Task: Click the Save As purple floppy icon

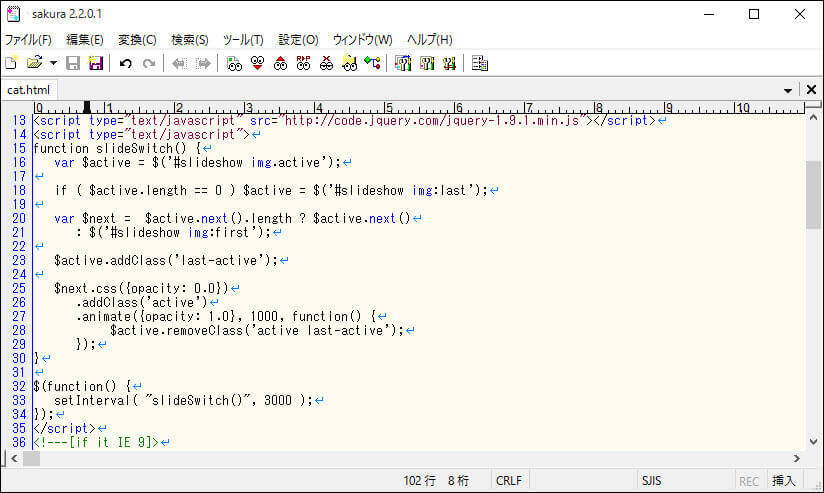Action: click(96, 63)
